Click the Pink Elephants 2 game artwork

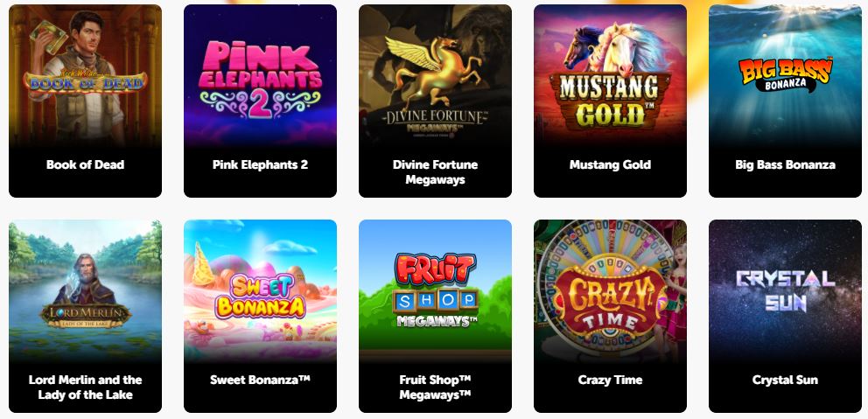[x=260, y=75]
